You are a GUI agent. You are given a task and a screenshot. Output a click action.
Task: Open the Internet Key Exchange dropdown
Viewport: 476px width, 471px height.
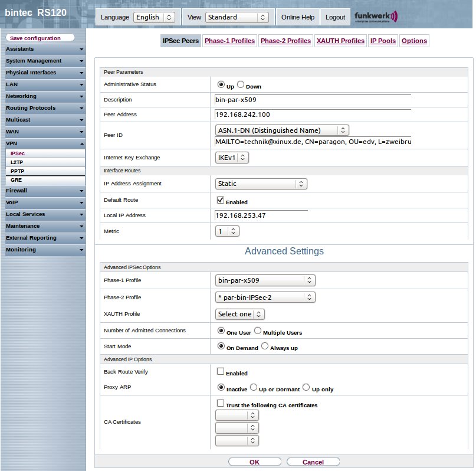[232, 158]
